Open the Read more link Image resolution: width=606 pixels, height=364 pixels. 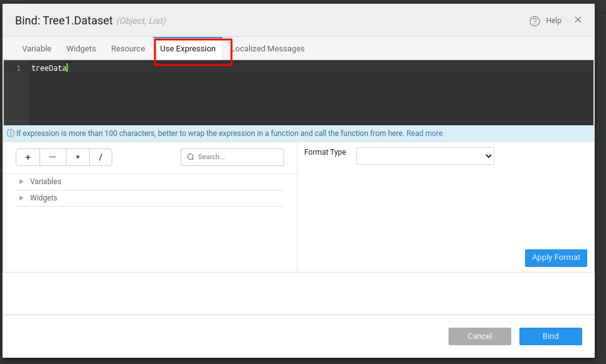point(424,133)
